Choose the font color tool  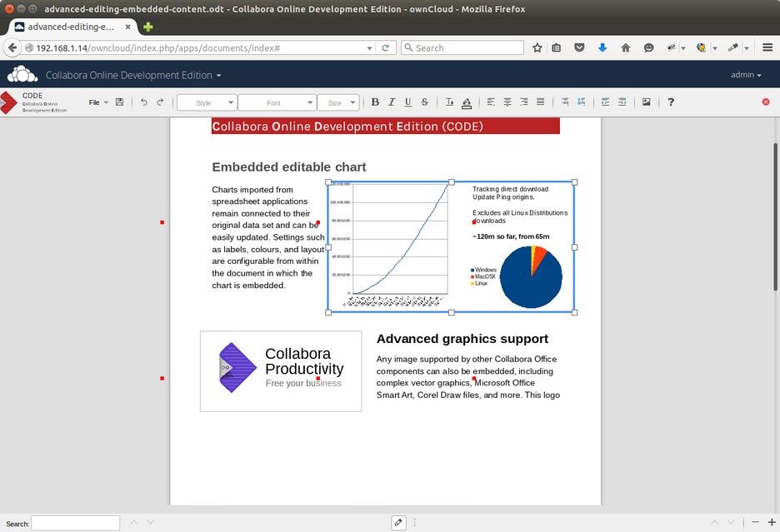(x=450, y=102)
